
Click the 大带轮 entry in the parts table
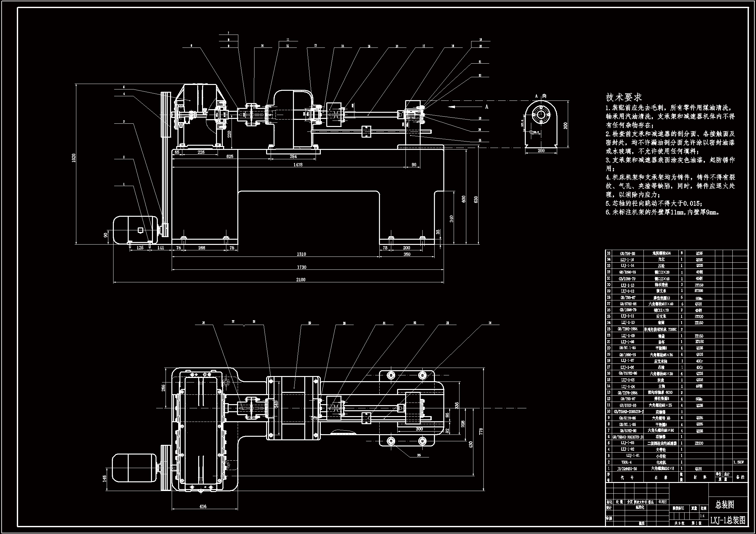[661, 449]
